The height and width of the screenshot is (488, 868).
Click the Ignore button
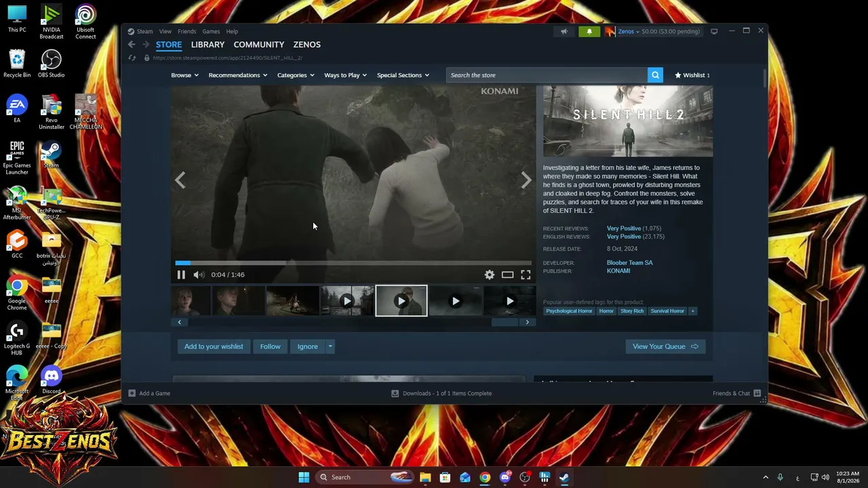click(x=307, y=346)
